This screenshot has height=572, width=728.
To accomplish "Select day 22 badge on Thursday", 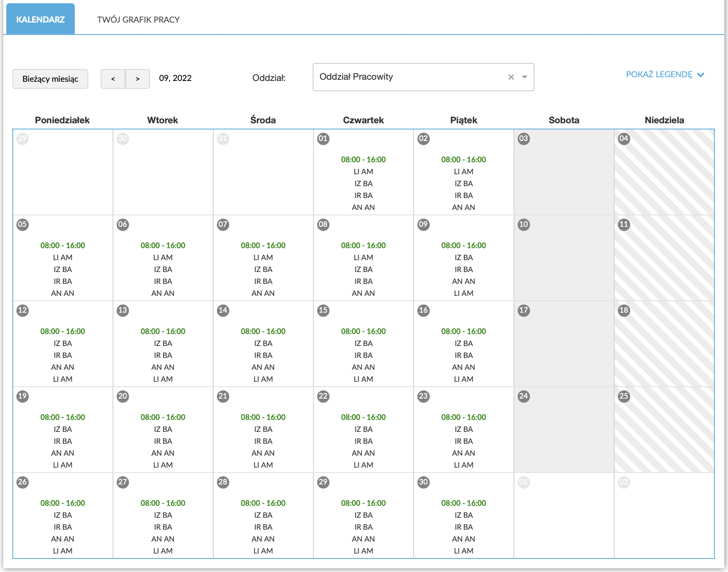I will (x=323, y=396).
